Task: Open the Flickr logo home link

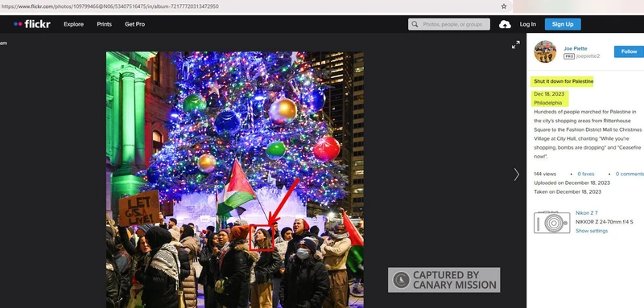Action: [32, 24]
